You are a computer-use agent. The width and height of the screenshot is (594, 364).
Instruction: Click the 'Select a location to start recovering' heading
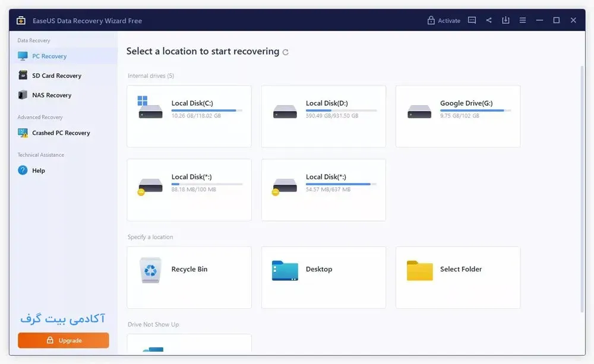pyautogui.click(x=203, y=51)
